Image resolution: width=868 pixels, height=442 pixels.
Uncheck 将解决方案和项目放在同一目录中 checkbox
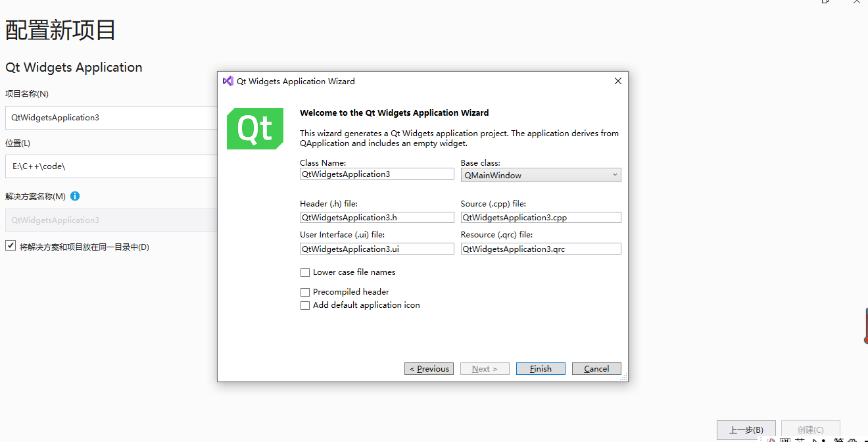11,245
